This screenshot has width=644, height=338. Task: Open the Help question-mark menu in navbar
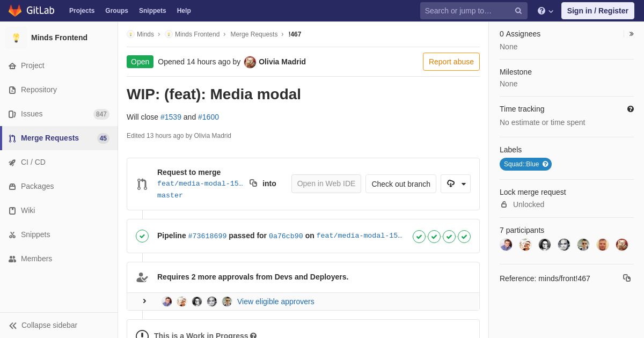pyautogui.click(x=545, y=11)
